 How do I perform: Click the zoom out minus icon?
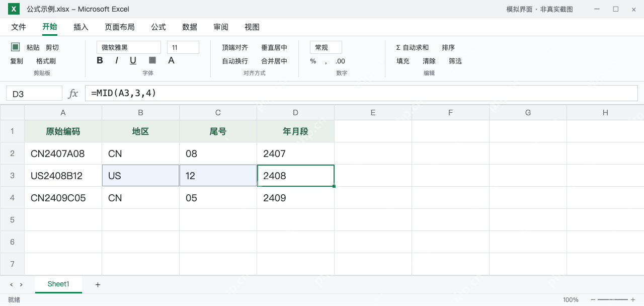pyautogui.click(x=593, y=300)
